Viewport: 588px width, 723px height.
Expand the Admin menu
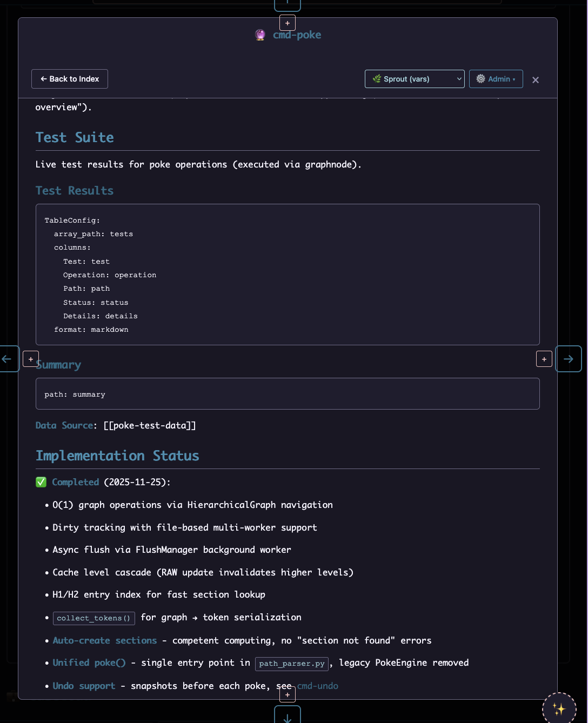(x=496, y=79)
